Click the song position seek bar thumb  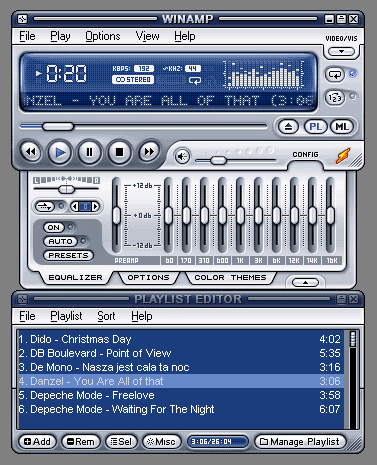58,126
